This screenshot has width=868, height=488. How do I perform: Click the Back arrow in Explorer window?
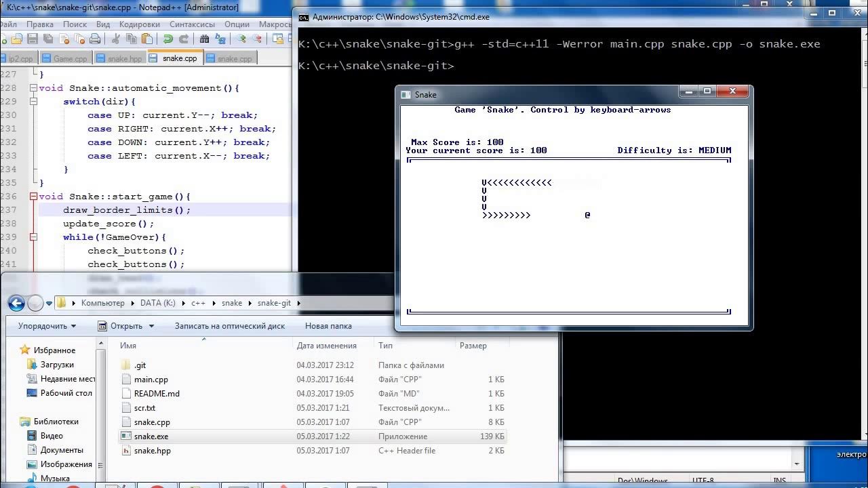16,303
